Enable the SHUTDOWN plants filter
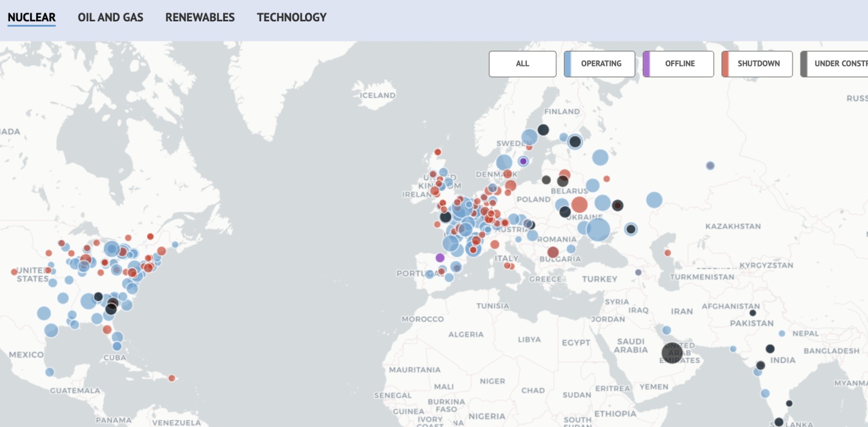Viewport: 868px width, 427px height. (x=757, y=64)
